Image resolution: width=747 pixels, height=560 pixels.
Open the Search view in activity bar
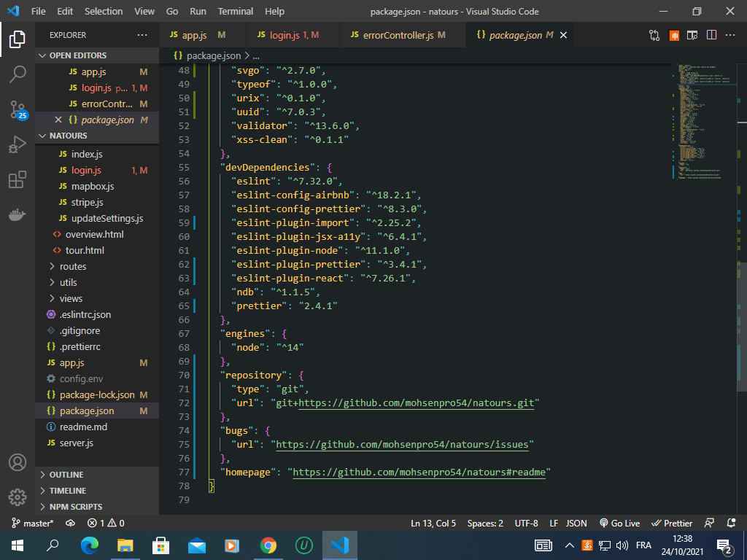tap(18, 74)
